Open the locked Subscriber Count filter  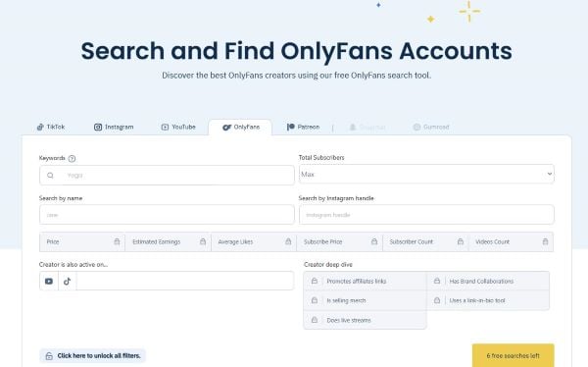click(x=425, y=242)
